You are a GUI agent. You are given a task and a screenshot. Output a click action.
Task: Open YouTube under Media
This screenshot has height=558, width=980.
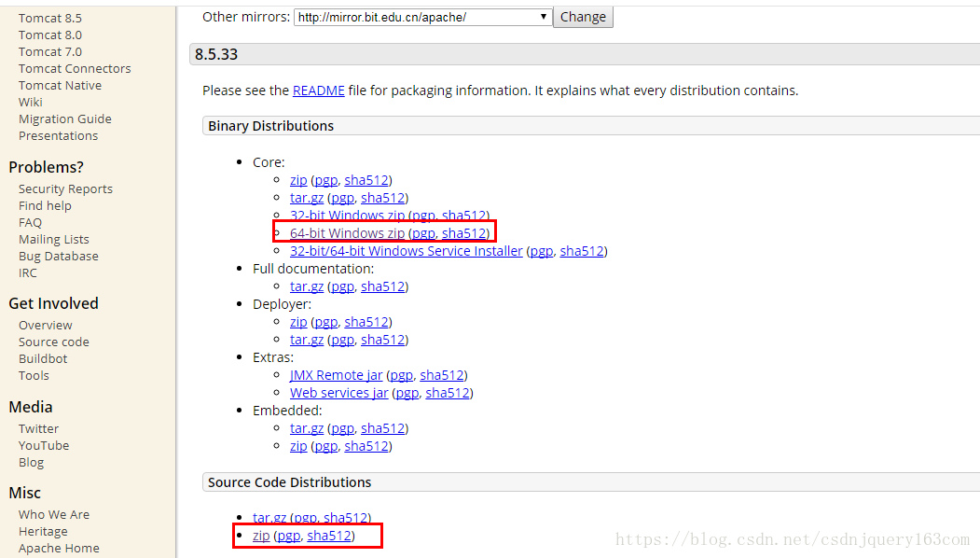[44, 446]
